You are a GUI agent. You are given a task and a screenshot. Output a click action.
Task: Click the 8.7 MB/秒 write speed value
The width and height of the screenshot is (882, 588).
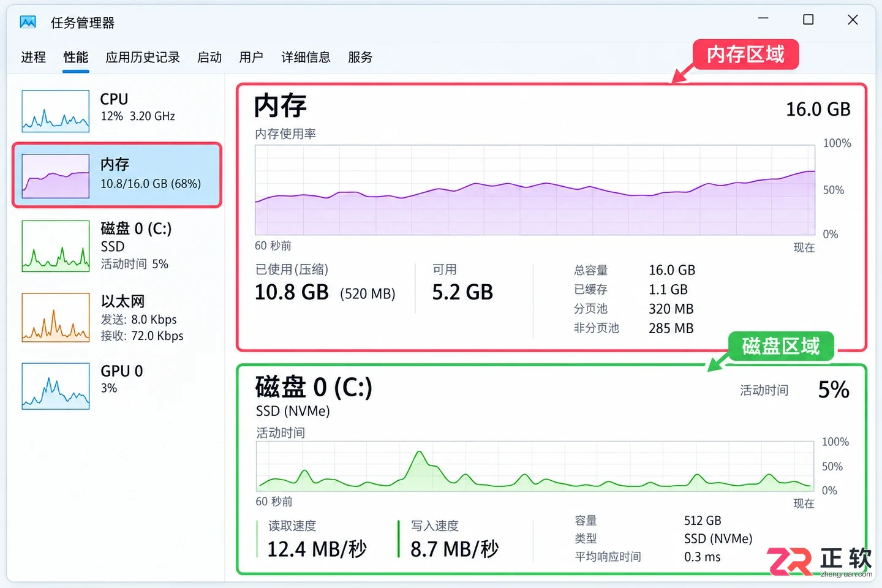(454, 549)
